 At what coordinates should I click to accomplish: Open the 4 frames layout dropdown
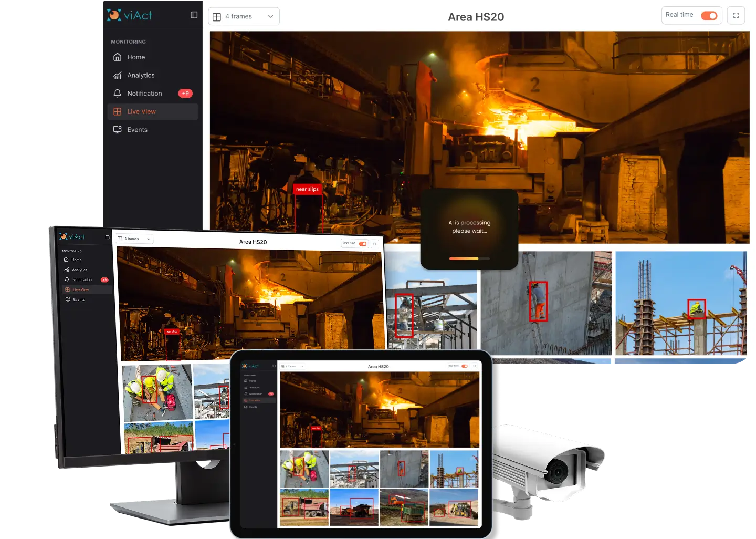(x=244, y=16)
